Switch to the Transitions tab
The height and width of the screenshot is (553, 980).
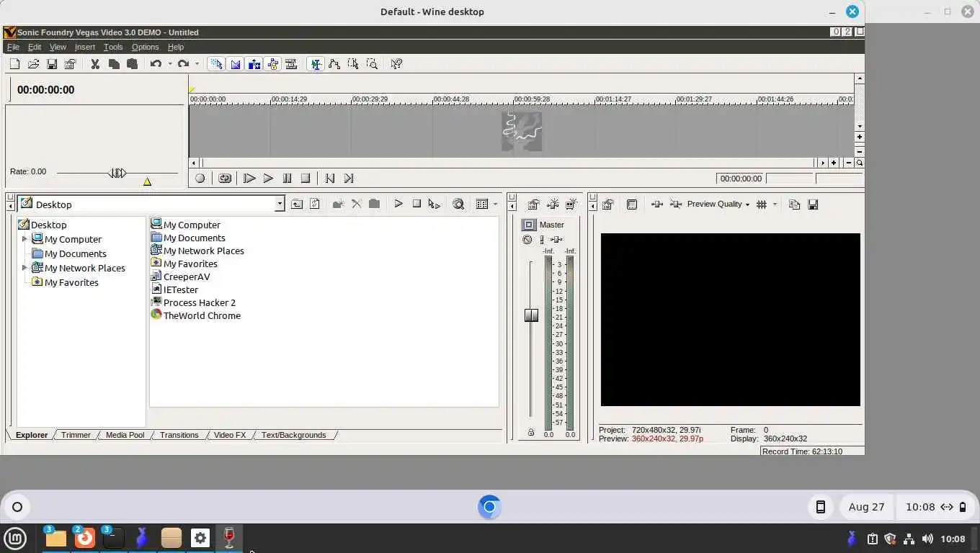(179, 435)
